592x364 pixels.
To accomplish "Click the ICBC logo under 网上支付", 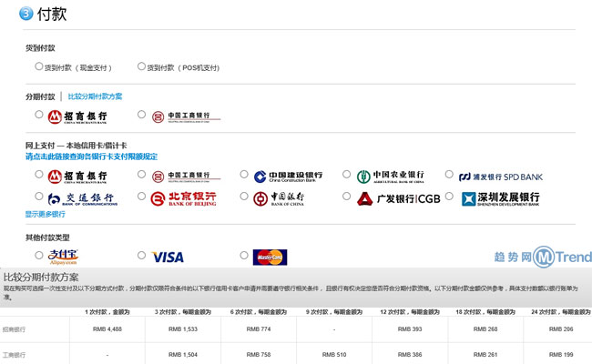I will click(x=186, y=177).
